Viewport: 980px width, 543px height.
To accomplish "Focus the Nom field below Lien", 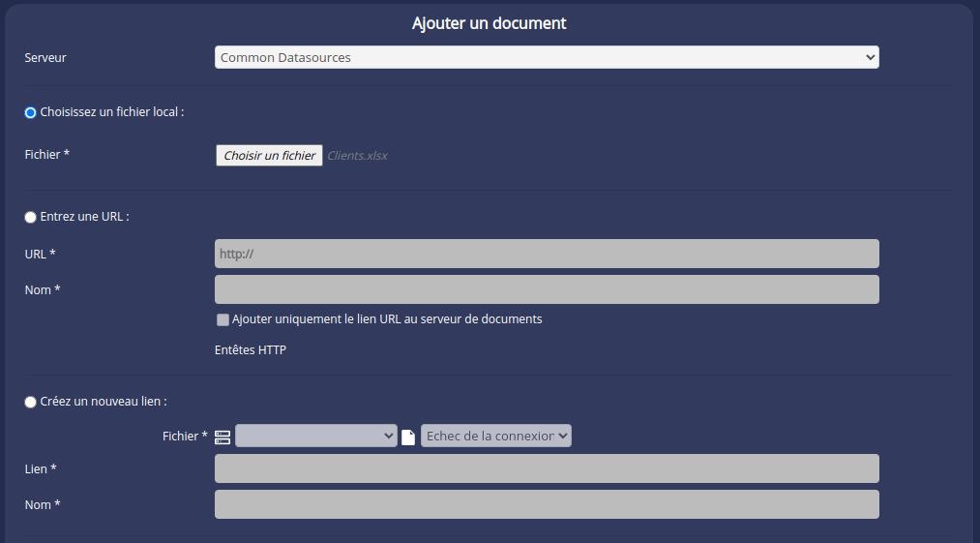I will coord(546,504).
